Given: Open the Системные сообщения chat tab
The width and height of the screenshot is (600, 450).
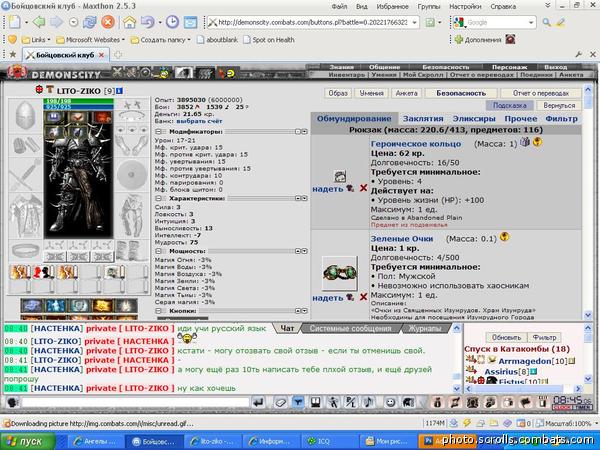Looking at the screenshot, I should pos(350,328).
